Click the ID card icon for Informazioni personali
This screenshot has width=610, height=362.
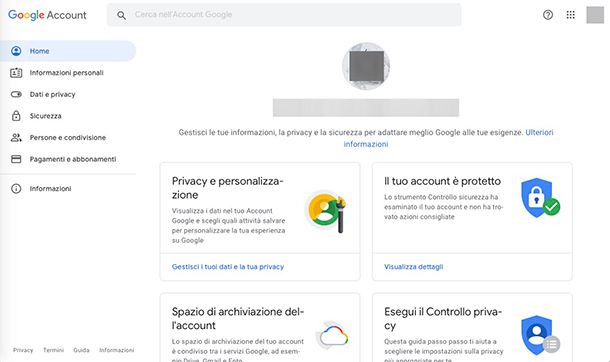(16, 73)
